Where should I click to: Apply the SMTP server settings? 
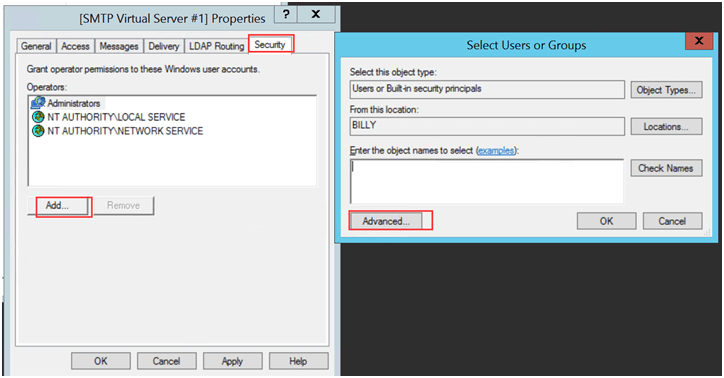point(232,361)
